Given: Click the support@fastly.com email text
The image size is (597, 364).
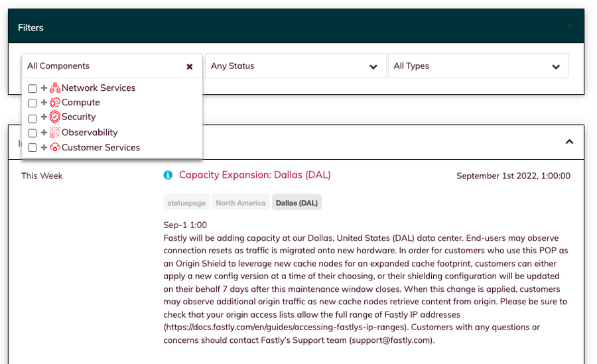Looking at the screenshot, I should coord(391,340).
